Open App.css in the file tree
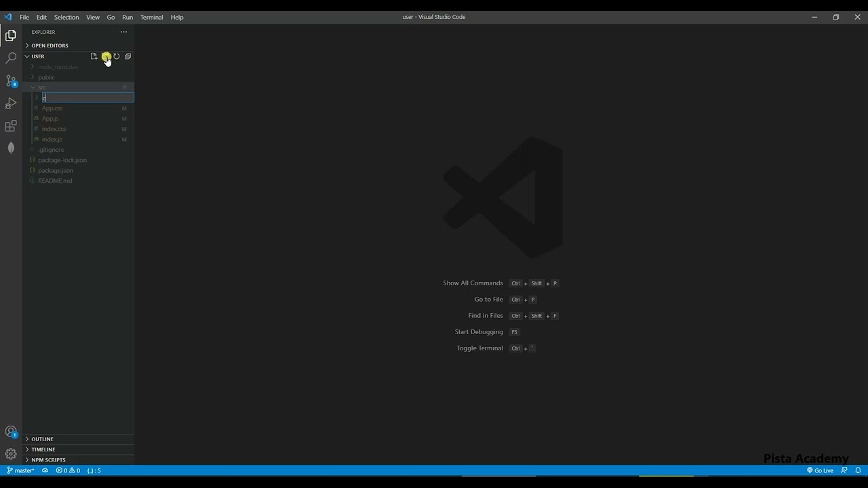868x488 pixels. pos(79,108)
